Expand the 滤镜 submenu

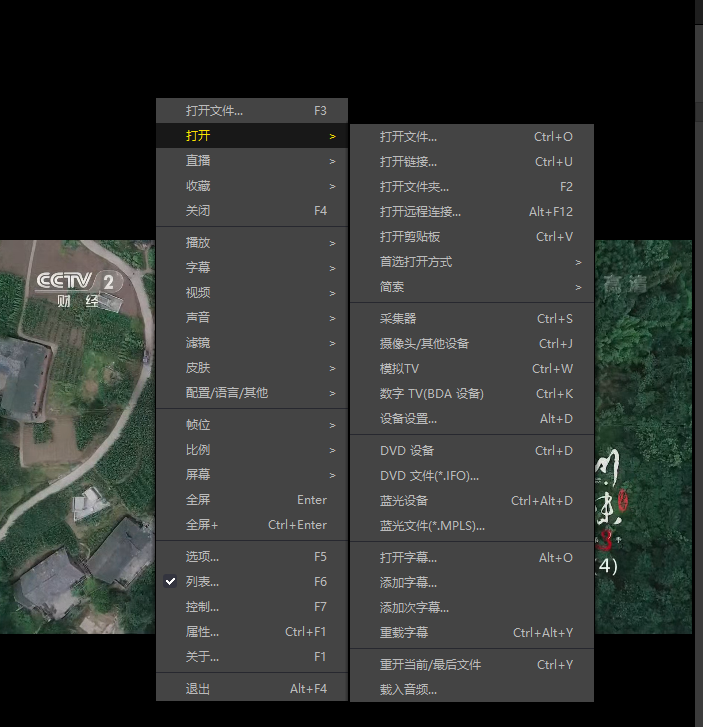[x=252, y=343]
